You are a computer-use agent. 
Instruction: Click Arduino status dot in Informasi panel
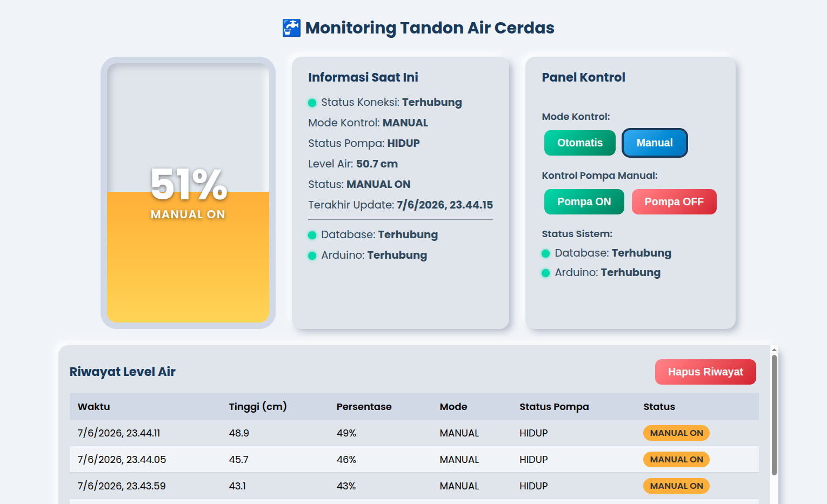click(x=312, y=256)
